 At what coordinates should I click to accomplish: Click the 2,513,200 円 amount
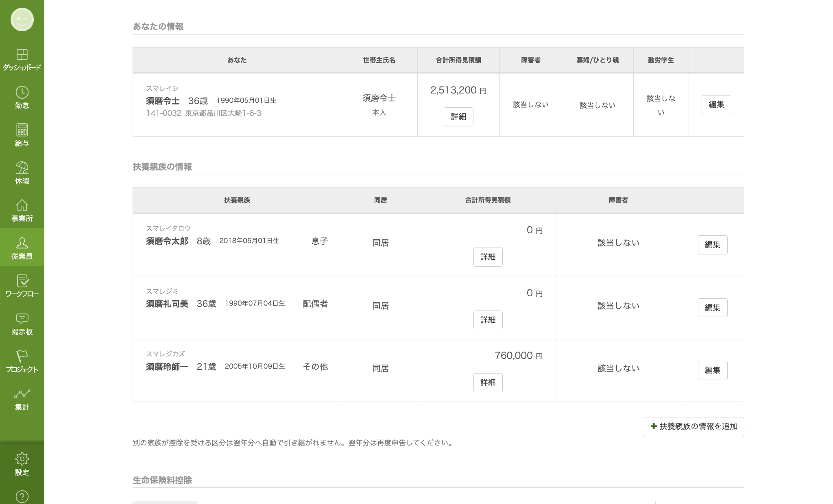tap(458, 90)
